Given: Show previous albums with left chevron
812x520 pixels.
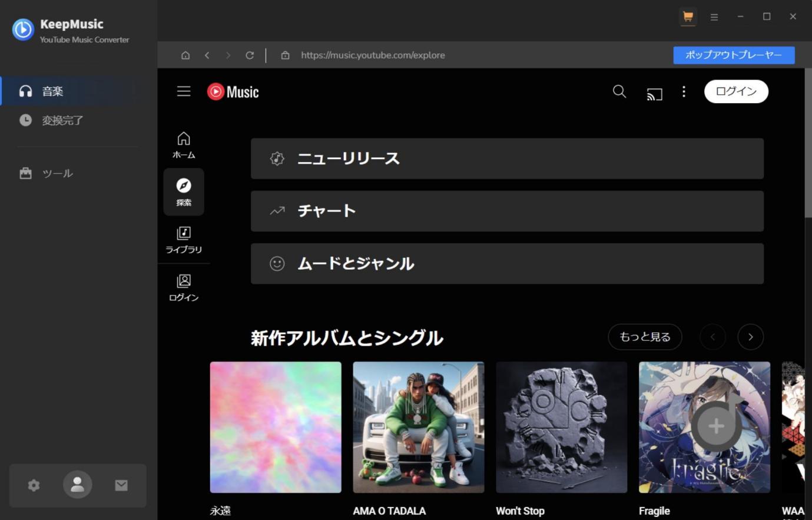Looking at the screenshot, I should [712, 337].
